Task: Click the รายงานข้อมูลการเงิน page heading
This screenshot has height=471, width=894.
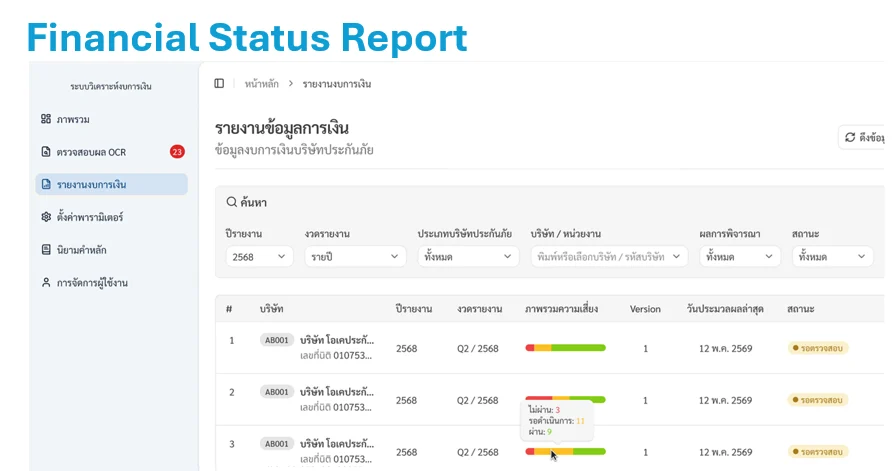Action: [282, 128]
